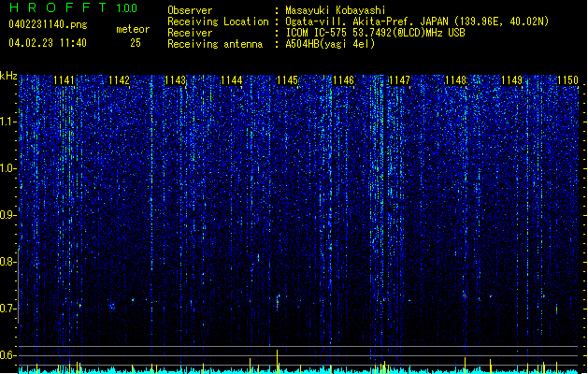Click time marker 1149
Image resolution: width=588 pixels, height=374 pixels.
pyautogui.click(x=511, y=80)
